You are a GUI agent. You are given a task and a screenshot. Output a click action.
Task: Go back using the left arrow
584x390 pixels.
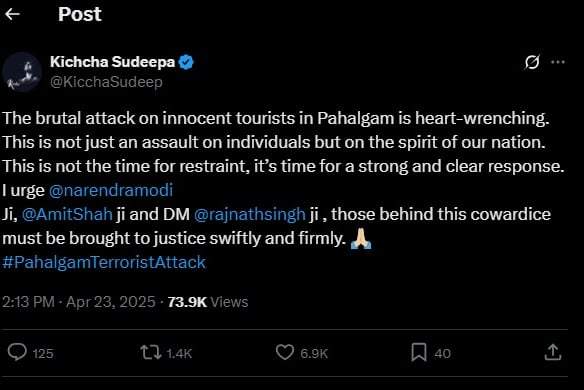coord(12,14)
